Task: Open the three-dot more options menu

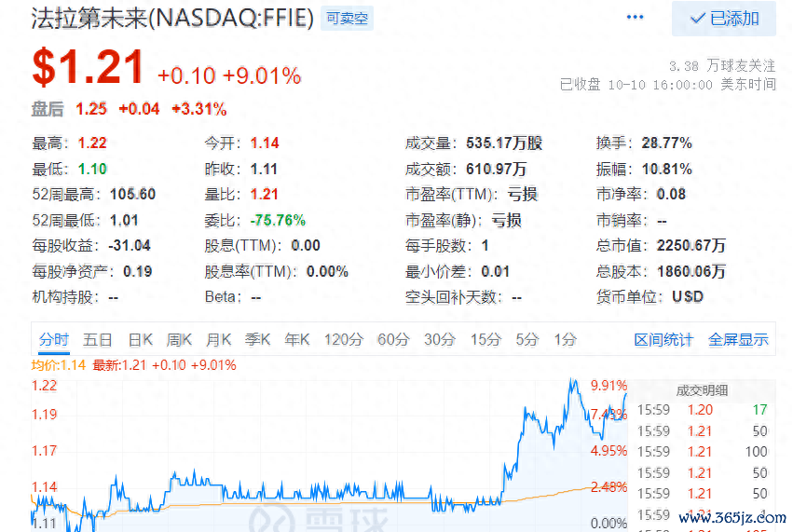Action: [635, 17]
